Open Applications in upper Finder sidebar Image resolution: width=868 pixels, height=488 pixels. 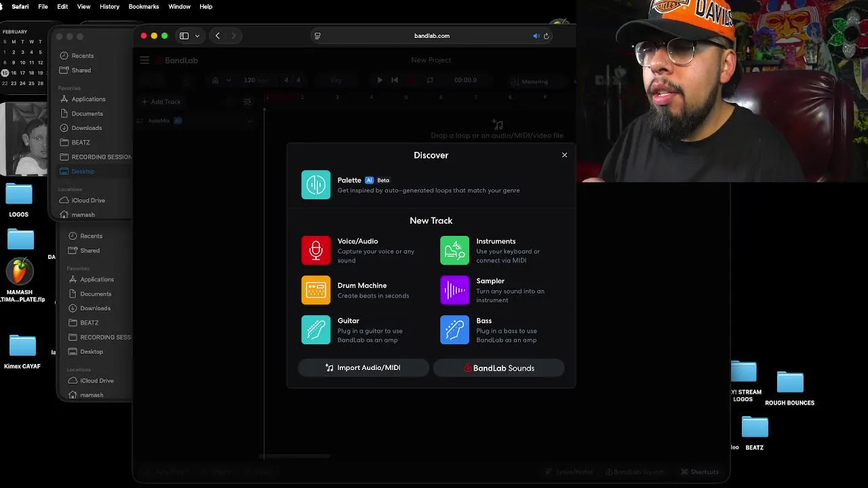(82, 99)
